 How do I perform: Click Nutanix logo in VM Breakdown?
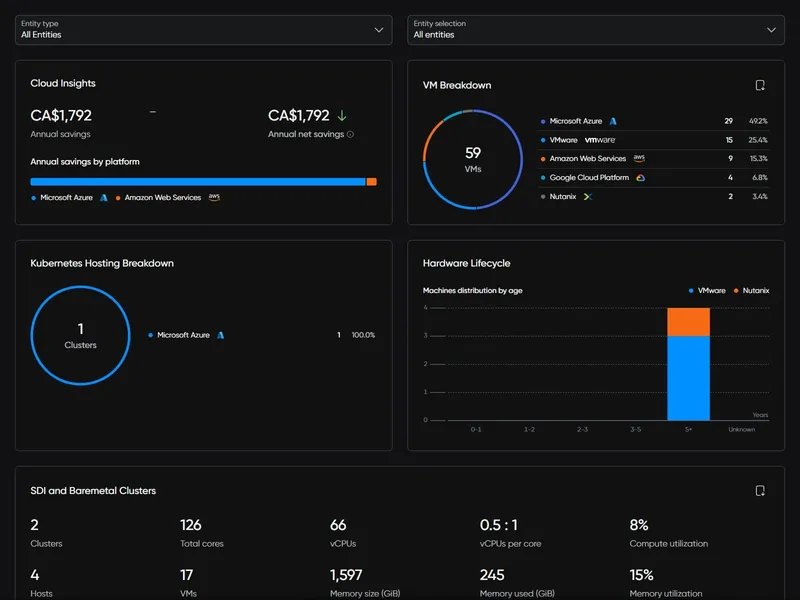(x=588, y=196)
